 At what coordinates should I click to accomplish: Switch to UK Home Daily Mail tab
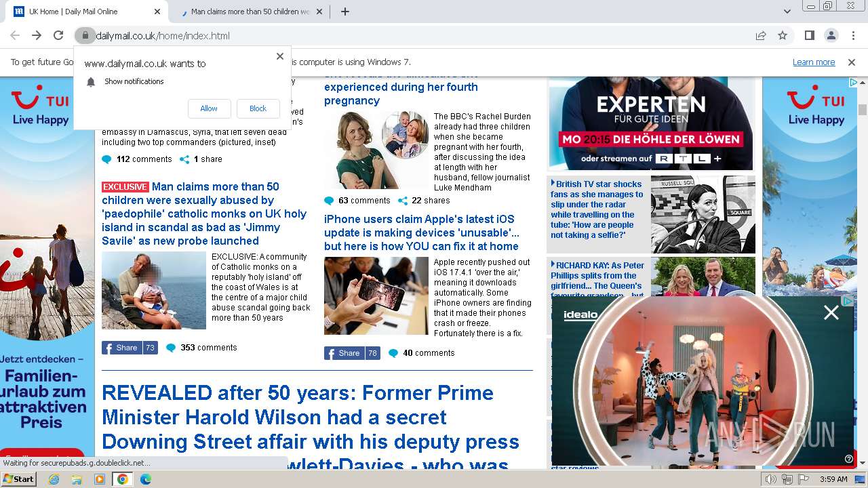87,12
